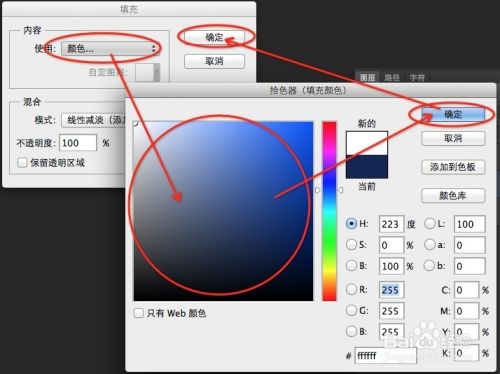Select the H hue radio button

tap(351, 224)
